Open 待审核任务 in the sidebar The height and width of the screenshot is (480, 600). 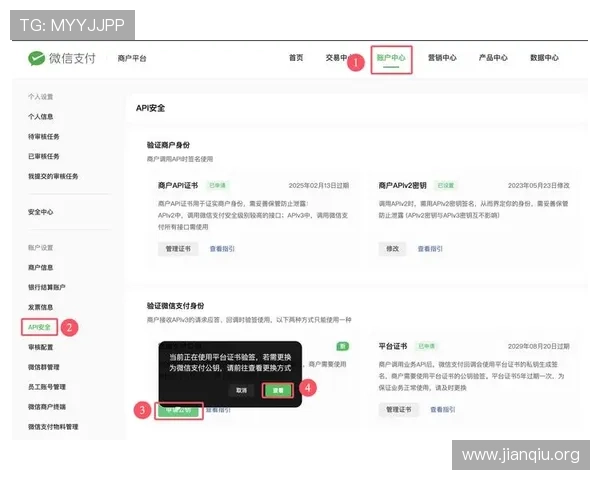tap(44, 137)
